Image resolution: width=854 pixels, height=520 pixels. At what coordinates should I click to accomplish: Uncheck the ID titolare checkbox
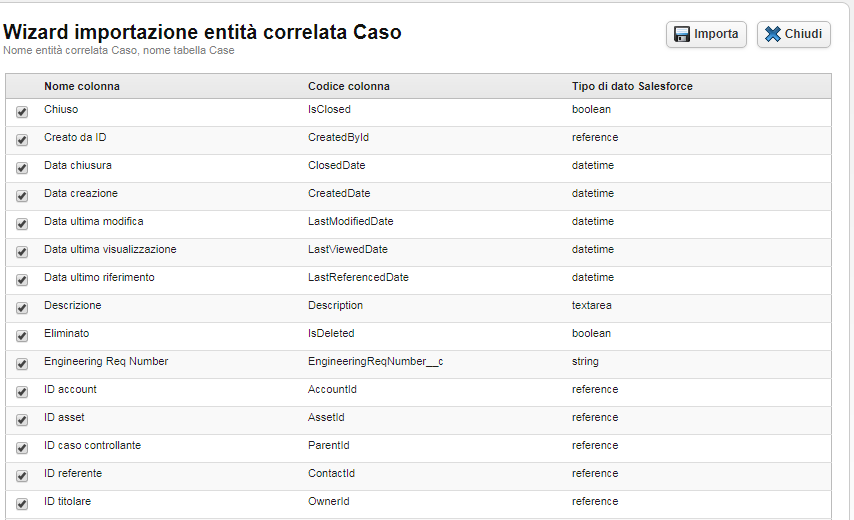pyautogui.click(x=22, y=504)
